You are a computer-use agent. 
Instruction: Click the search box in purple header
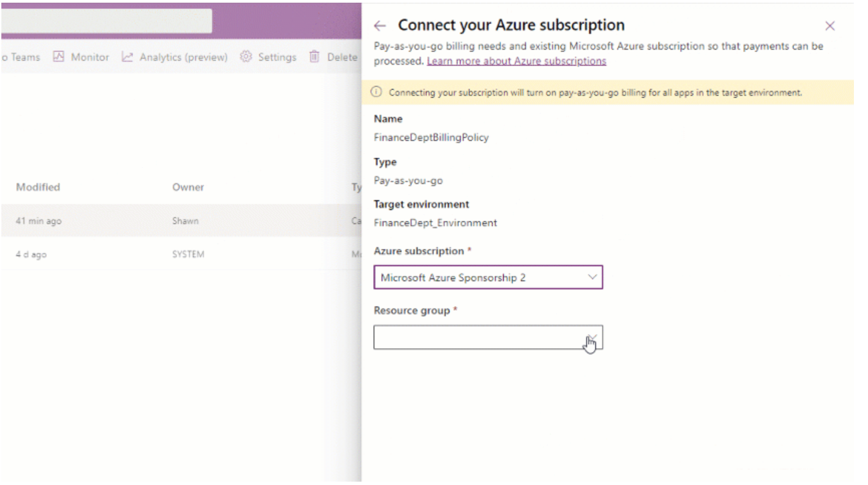(106, 21)
